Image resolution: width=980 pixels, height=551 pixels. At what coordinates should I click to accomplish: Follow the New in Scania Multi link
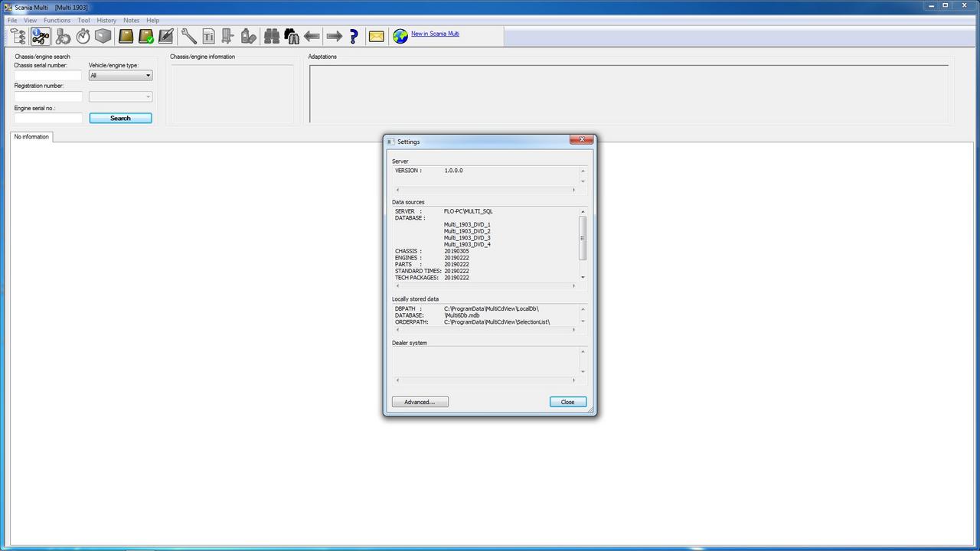435,34
